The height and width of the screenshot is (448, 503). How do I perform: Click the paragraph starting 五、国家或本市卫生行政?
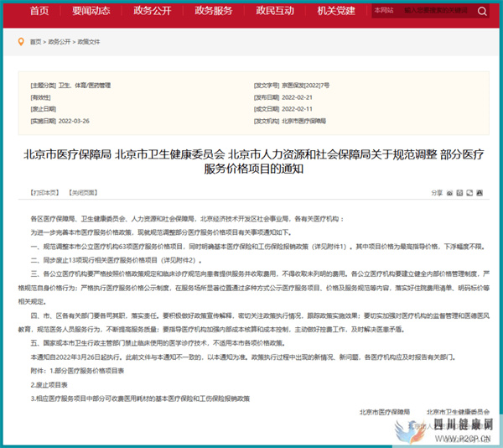point(158,343)
